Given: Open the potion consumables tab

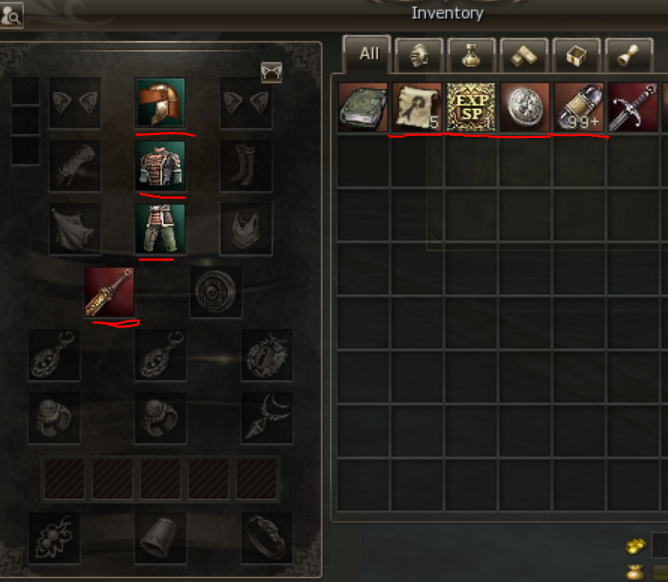Looking at the screenshot, I should coord(472,55).
